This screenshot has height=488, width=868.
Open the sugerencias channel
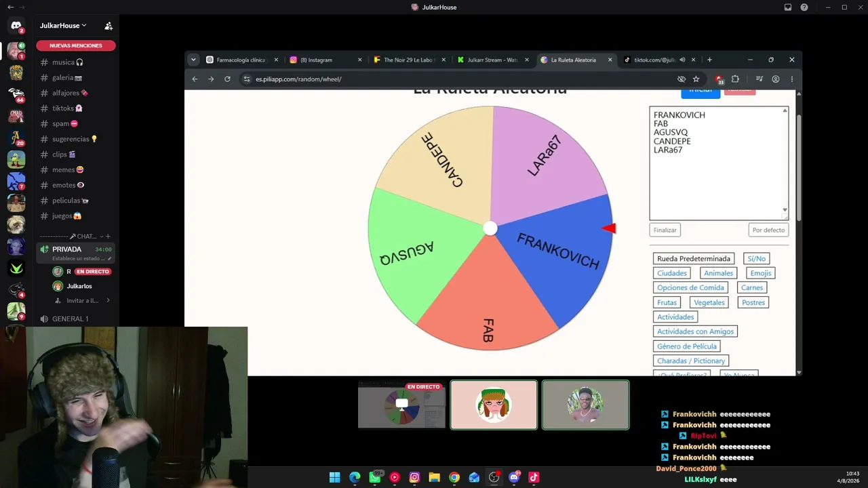76,139
